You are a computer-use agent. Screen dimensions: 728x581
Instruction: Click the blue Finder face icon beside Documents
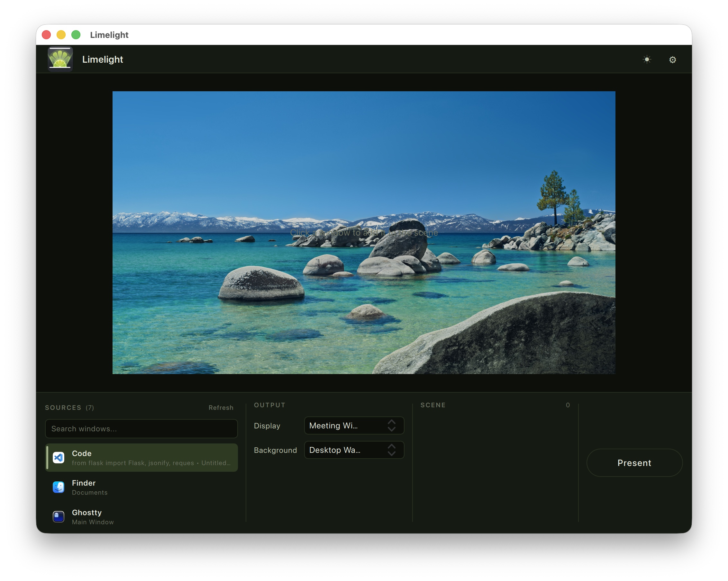(x=58, y=487)
